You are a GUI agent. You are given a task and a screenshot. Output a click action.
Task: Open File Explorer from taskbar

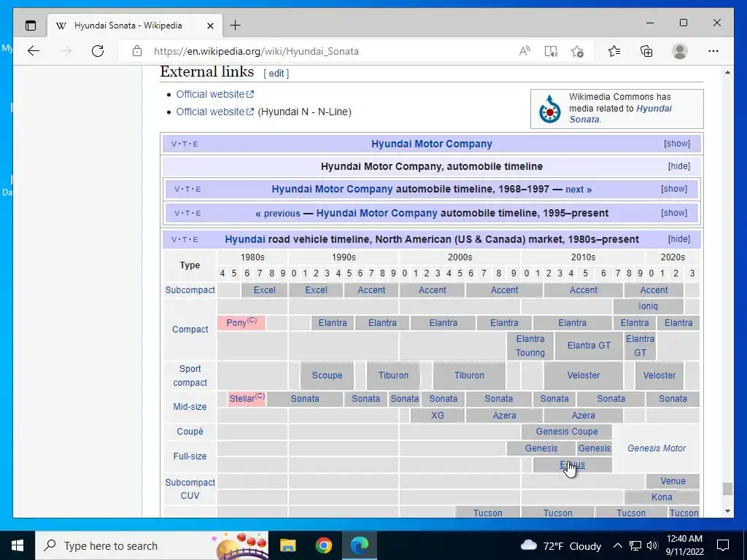(x=287, y=545)
